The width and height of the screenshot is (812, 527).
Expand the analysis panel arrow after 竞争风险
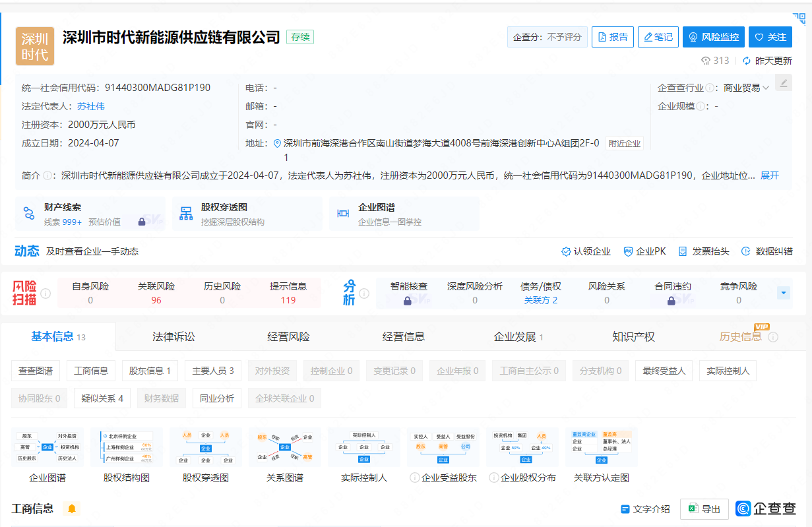(x=784, y=292)
